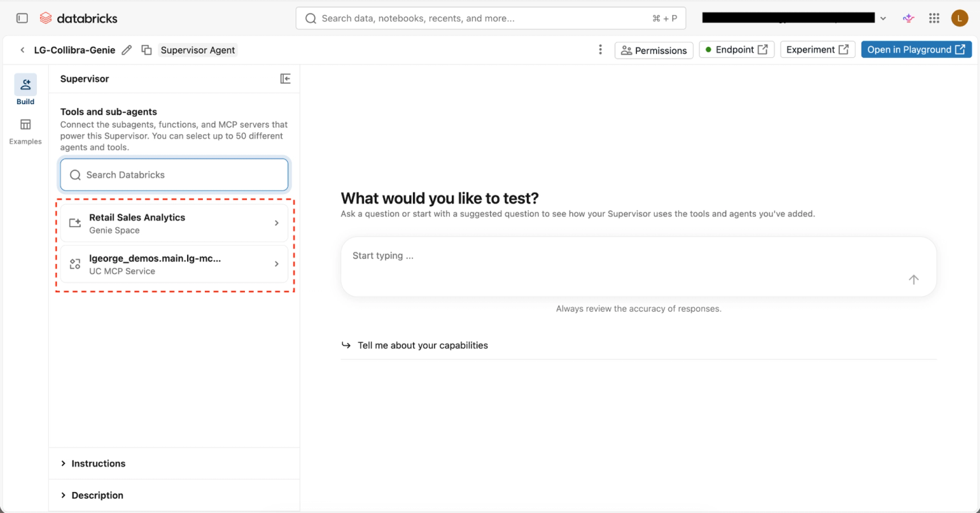Click the Supervisor Agent tag

pyautogui.click(x=198, y=50)
